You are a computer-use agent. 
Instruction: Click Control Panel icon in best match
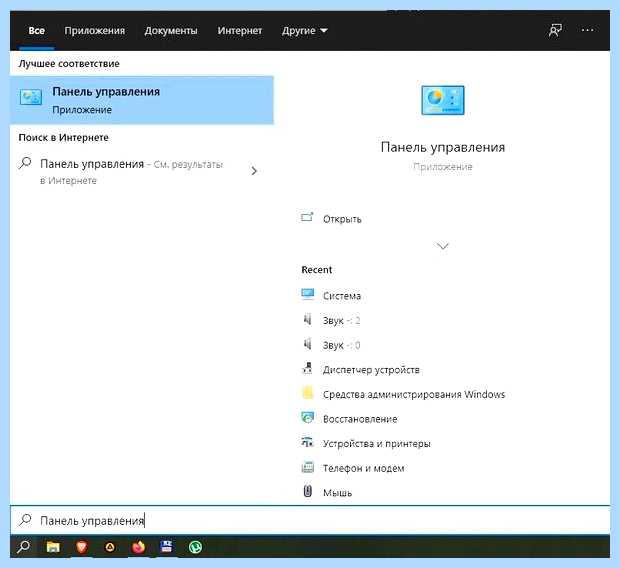click(x=30, y=97)
